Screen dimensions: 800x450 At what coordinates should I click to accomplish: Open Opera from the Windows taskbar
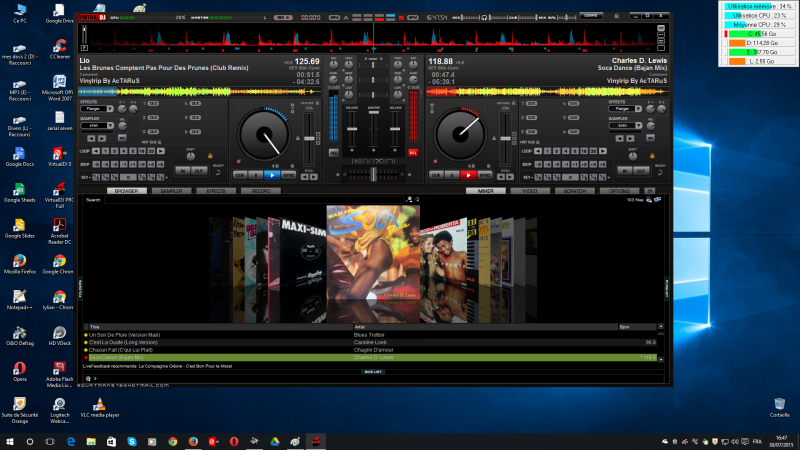[x=233, y=440]
